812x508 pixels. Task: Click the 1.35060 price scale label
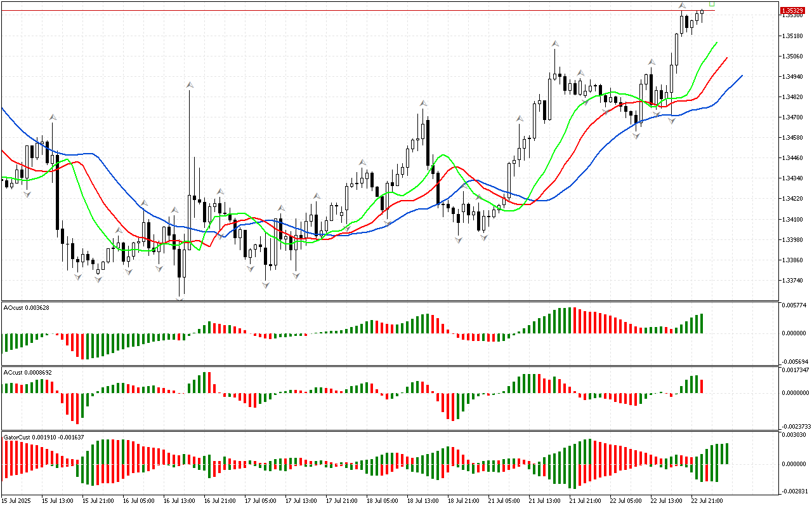[x=792, y=57]
